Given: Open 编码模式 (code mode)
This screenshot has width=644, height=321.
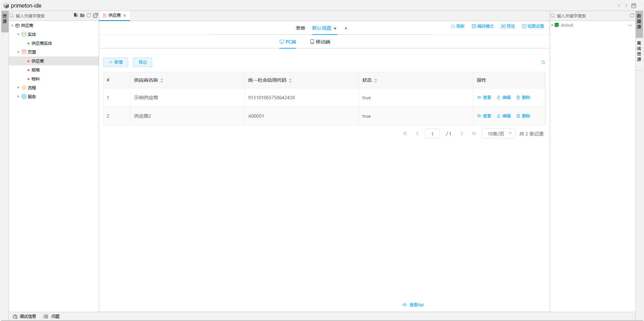Looking at the screenshot, I should tap(483, 26).
